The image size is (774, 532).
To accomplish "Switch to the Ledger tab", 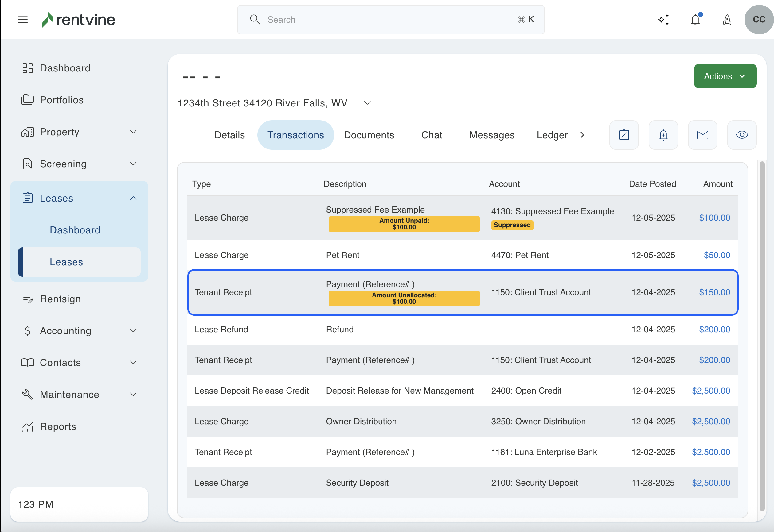I will click(552, 135).
